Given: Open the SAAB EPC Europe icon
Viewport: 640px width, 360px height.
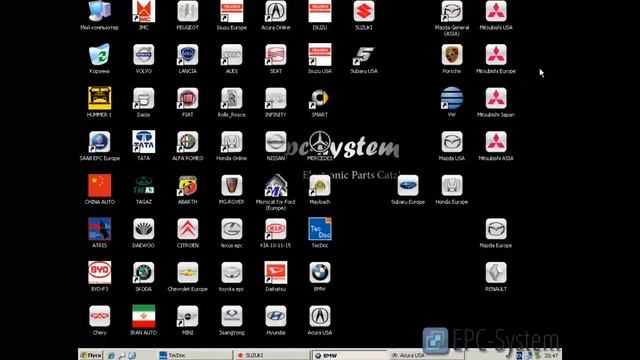Looking at the screenshot, I should (x=100, y=142).
